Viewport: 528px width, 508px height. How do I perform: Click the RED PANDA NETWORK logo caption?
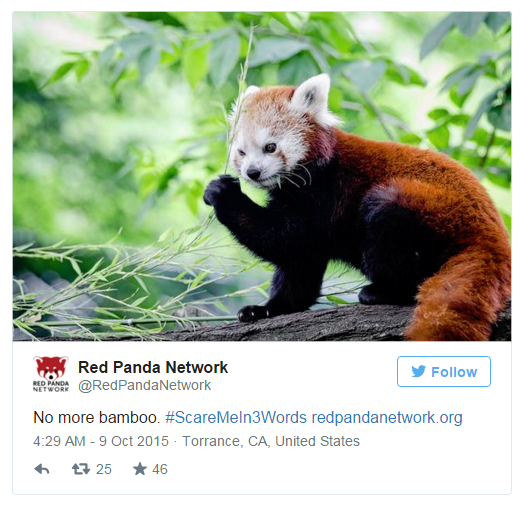pos(51,386)
